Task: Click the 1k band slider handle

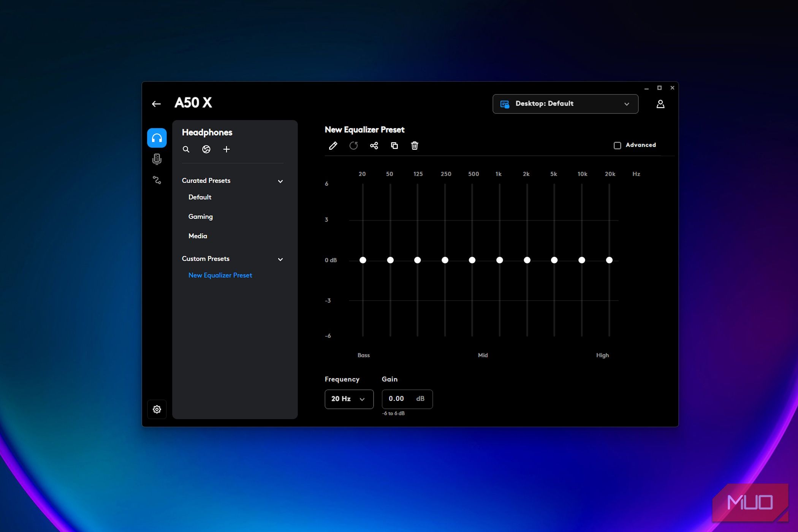Action: pos(500,260)
